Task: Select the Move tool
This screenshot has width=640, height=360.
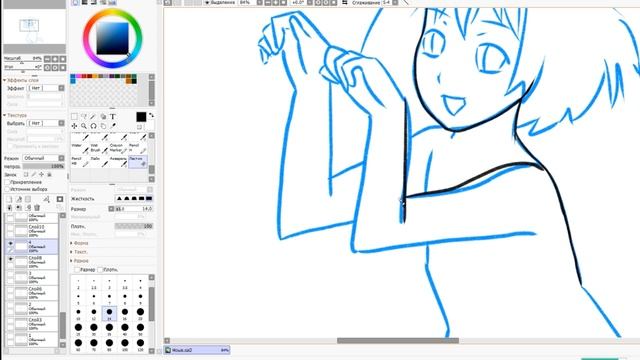Action: 74,126
